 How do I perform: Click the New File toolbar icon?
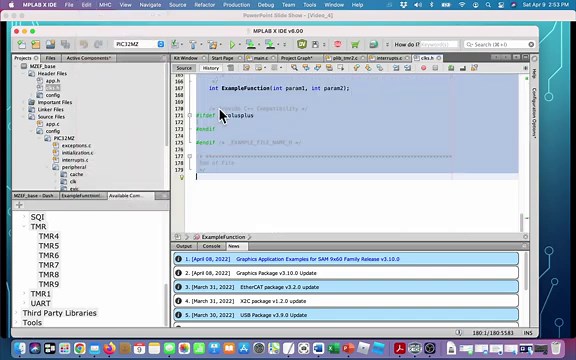pyautogui.click(x=22, y=44)
